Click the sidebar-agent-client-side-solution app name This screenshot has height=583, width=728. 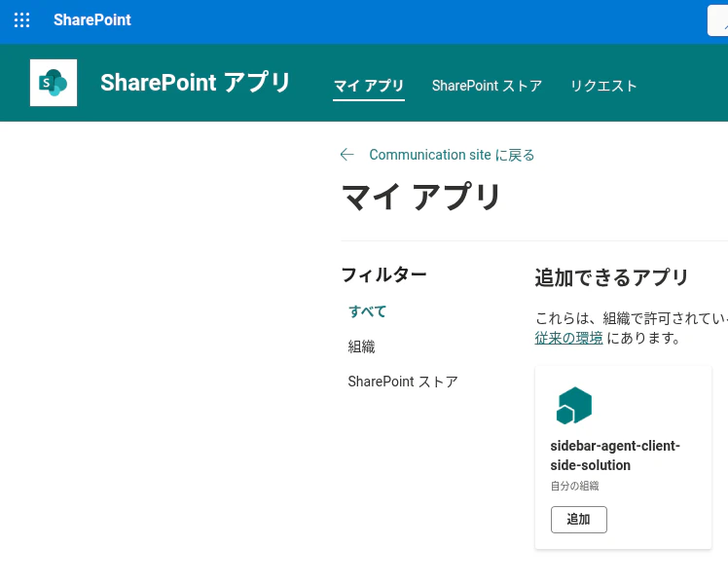coord(615,455)
